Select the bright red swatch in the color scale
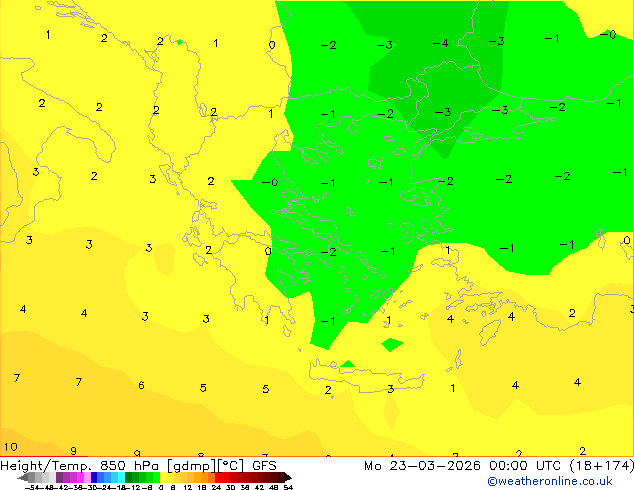634x490 pixels. 218,477
